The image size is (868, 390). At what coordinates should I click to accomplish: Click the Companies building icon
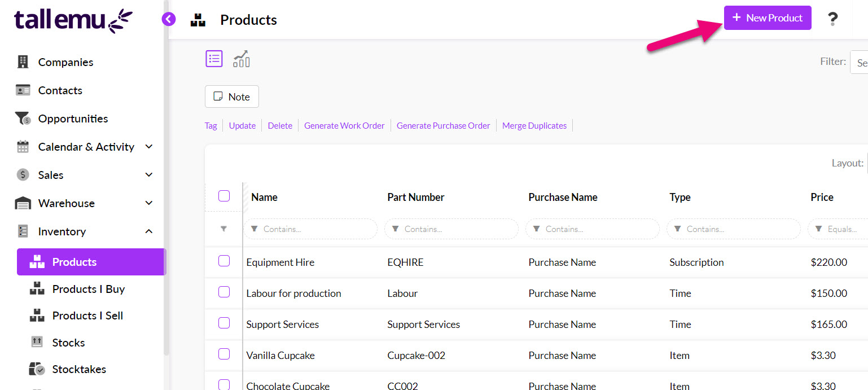(23, 62)
